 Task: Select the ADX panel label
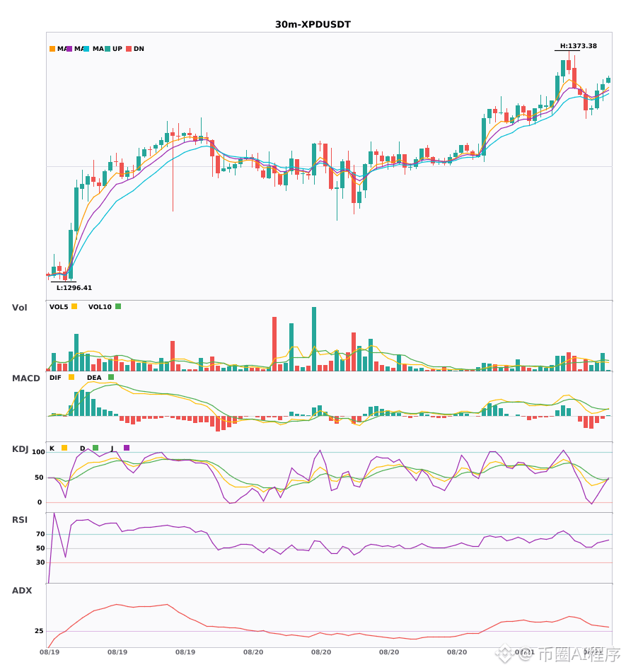tap(22, 591)
